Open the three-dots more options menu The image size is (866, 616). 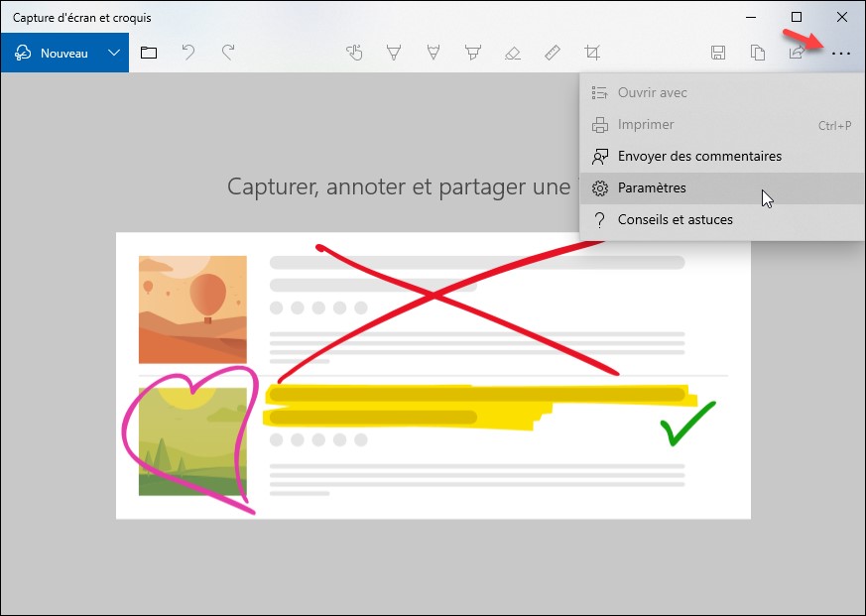(841, 54)
